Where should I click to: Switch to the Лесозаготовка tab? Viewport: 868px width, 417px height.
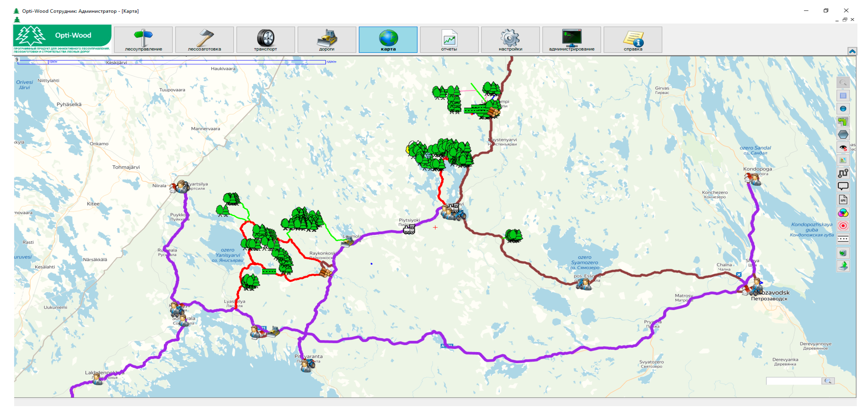pyautogui.click(x=204, y=40)
